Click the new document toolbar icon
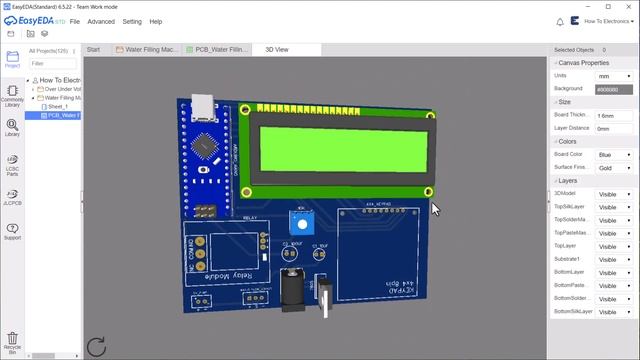This screenshot has width=640, height=360. [x=11, y=33]
